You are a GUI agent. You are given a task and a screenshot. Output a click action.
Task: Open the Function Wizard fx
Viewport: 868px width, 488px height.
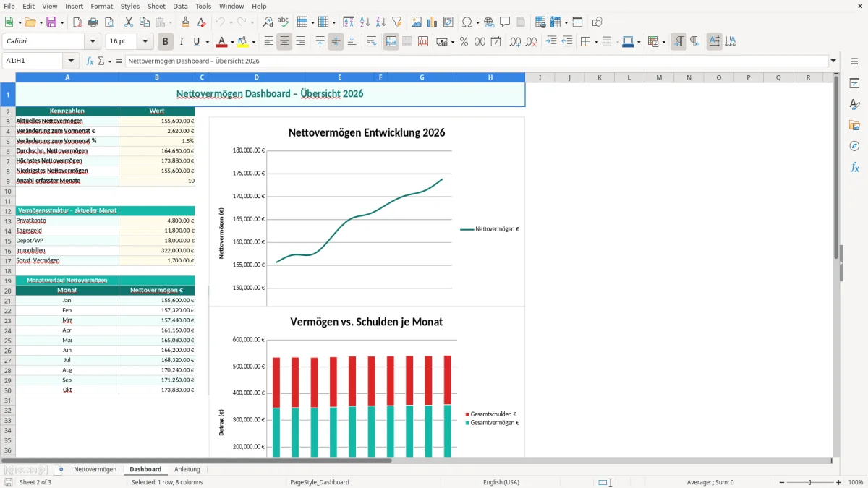[x=90, y=61]
